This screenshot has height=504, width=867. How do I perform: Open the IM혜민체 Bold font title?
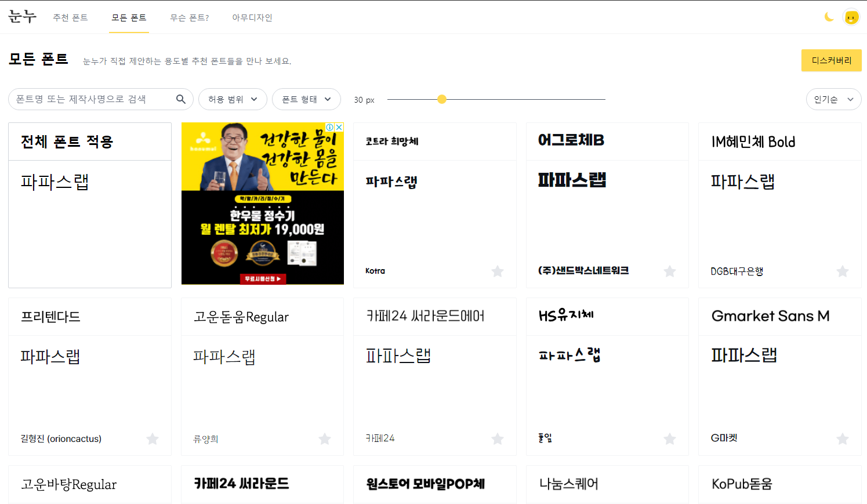(753, 142)
